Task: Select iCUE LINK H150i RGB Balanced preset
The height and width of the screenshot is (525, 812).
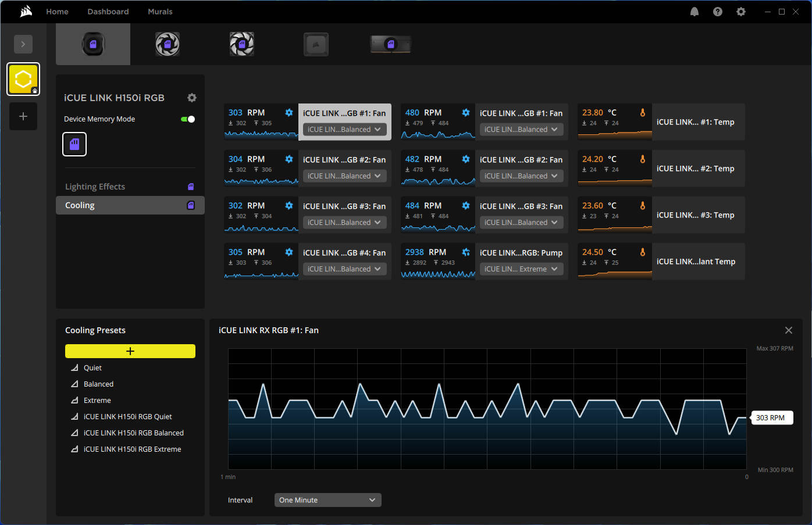Action: 133,433
